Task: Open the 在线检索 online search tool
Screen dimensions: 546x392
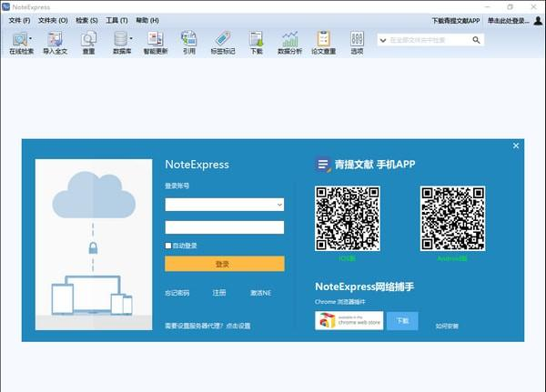Action: coord(20,43)
